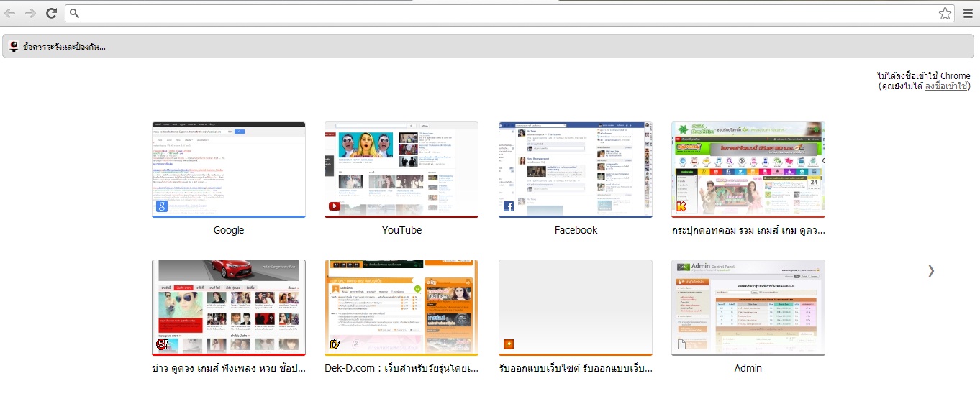The image size is (980, 404).
Task: Click the Facebook favicon on its thumbnail
Action: click(508, 207)
